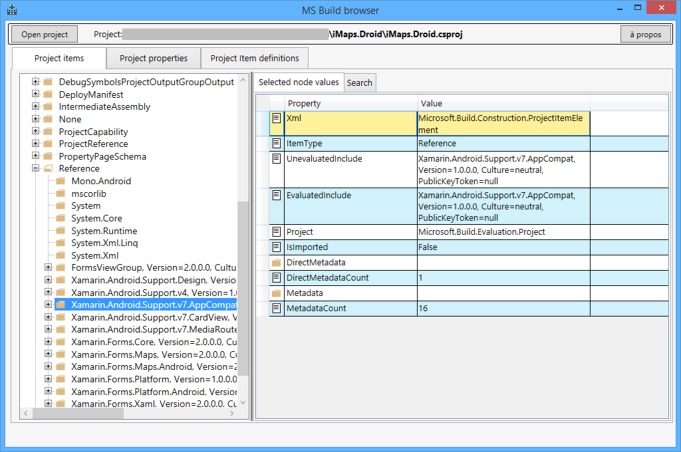Click the MetadataCount document icon
681x452 pixels.
[276, 308]
